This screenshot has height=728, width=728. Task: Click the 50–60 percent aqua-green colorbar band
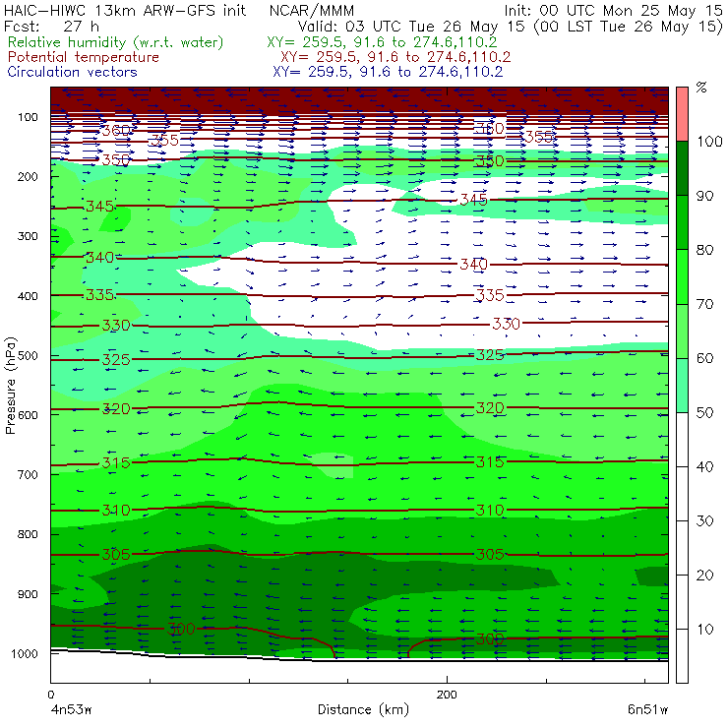tap(682, 386)
